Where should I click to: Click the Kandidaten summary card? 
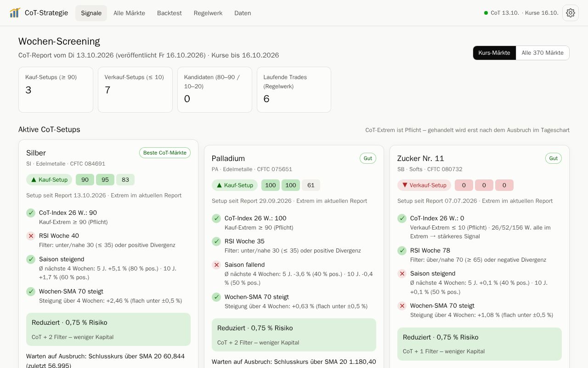point(215,90)
